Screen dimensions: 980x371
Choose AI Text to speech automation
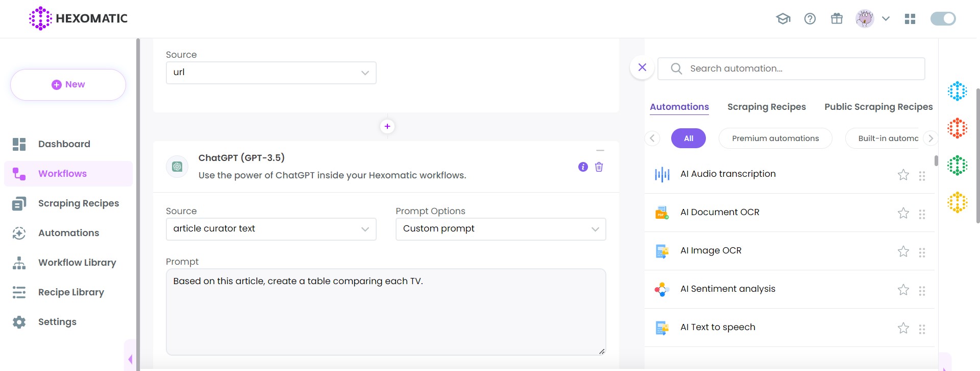point(789,328)
